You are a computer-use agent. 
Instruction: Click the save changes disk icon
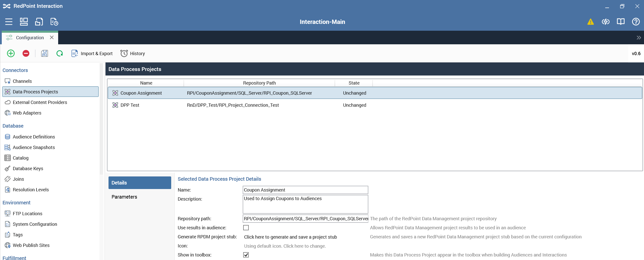coord(45,53)
